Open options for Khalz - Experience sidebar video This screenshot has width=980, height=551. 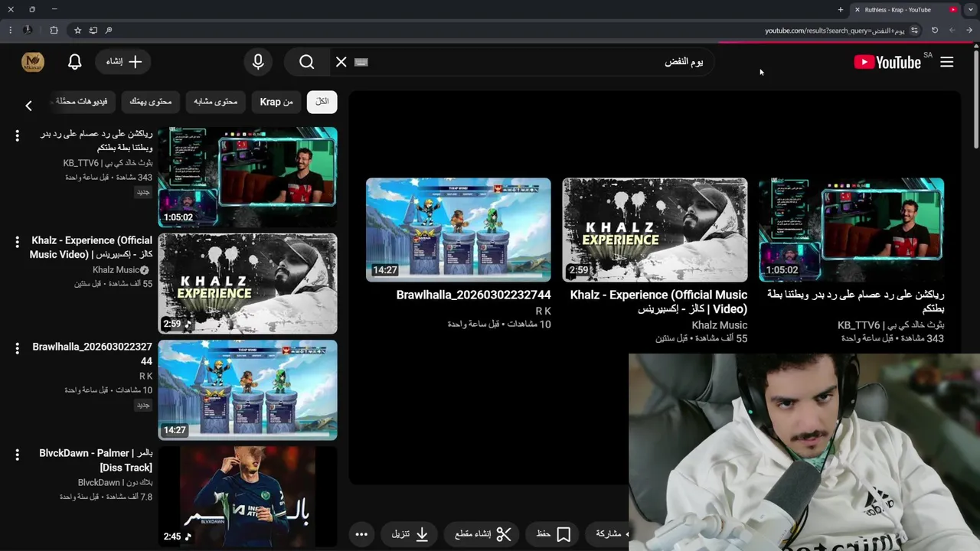(17, 242)
